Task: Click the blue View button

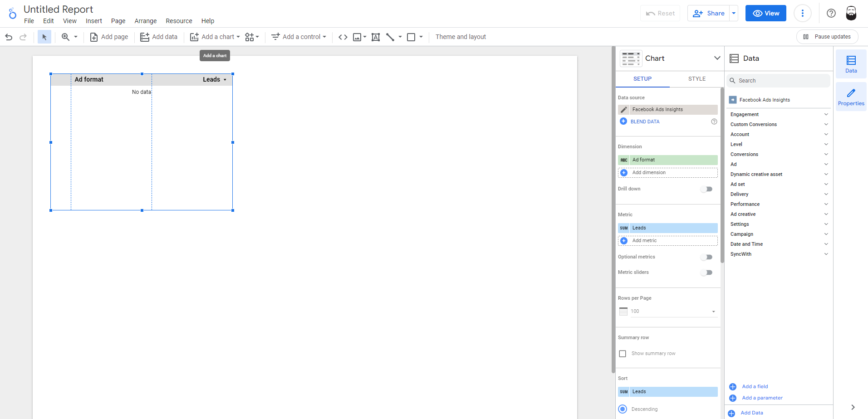Action: tap(765, 13)
